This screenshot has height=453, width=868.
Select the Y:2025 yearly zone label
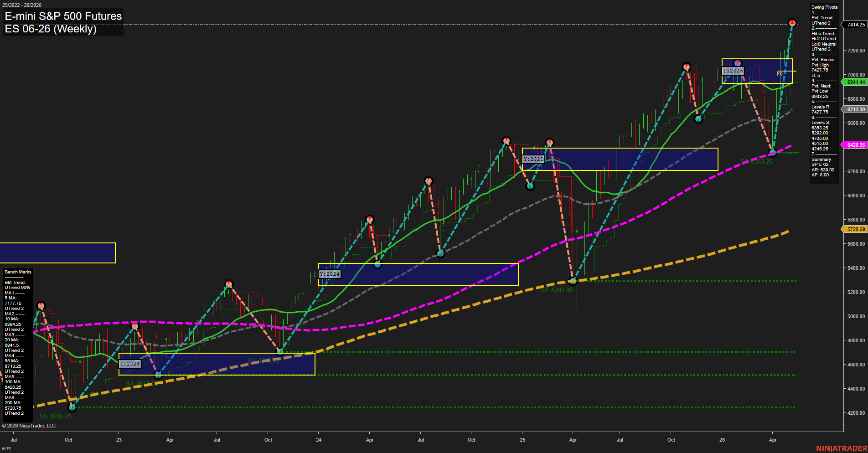click(x=533, y=159)
